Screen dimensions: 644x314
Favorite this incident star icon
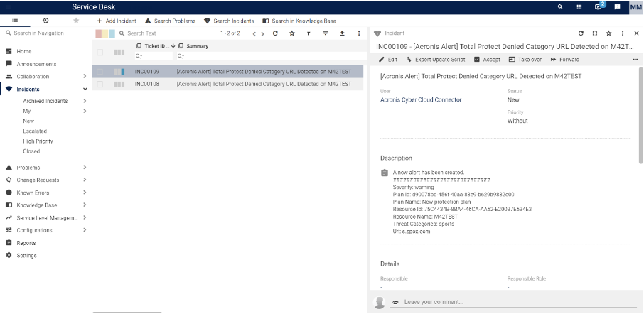(x=608, y=33)
